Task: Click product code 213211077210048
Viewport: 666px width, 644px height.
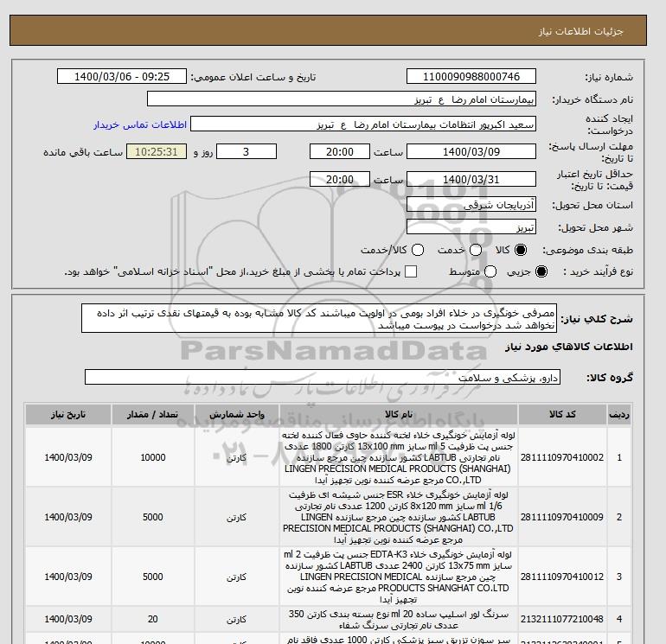Action: [562, 620]
